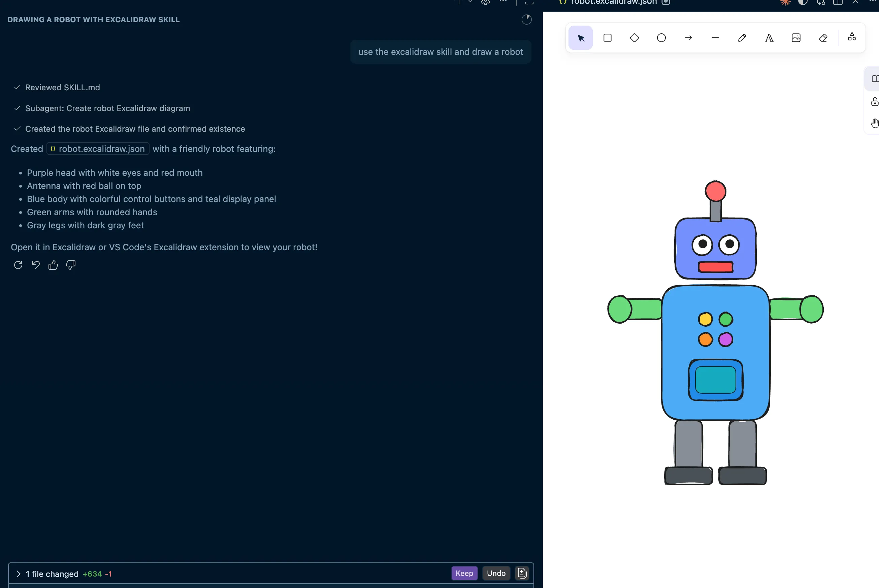Give the response a thumbs down
The height and width of the screenshot is (588, 879).
click(70, 265)
